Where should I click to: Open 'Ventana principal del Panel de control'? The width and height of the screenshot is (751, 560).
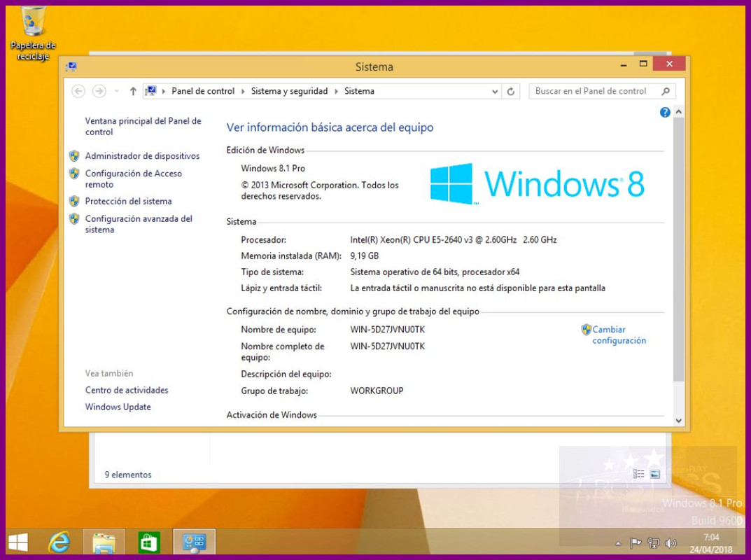(143, 127)
